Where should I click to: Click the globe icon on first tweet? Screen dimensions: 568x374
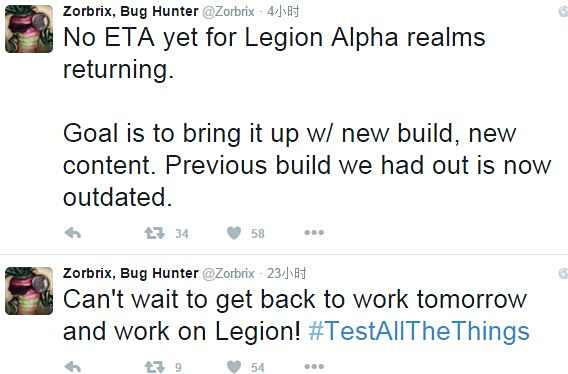[564, 12]
